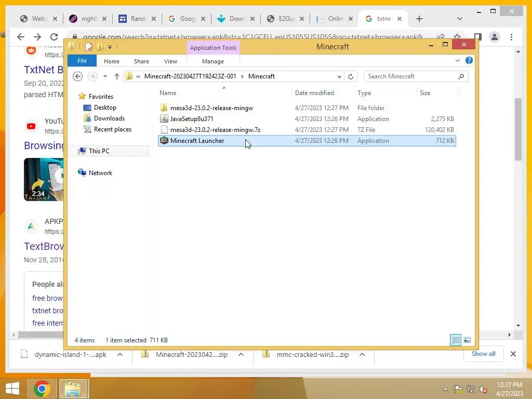The height and width of the screenshot is (399, 532).
Task: Open the TextBrow search result link
Action: (44, 246)
